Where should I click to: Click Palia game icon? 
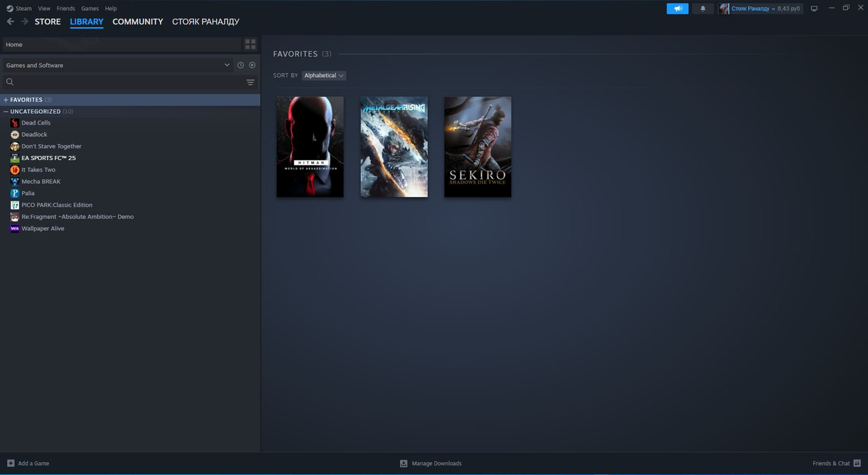tap(15, 193)
